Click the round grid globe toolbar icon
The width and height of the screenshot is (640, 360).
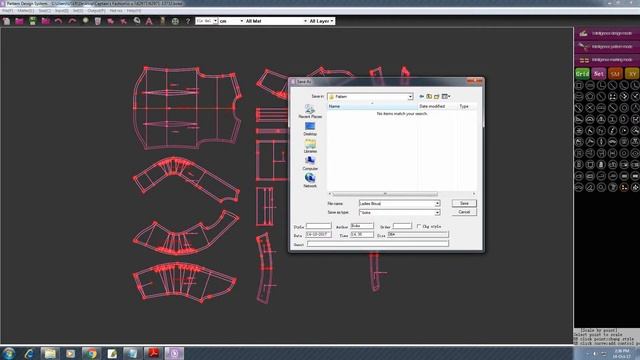(175, 21)
